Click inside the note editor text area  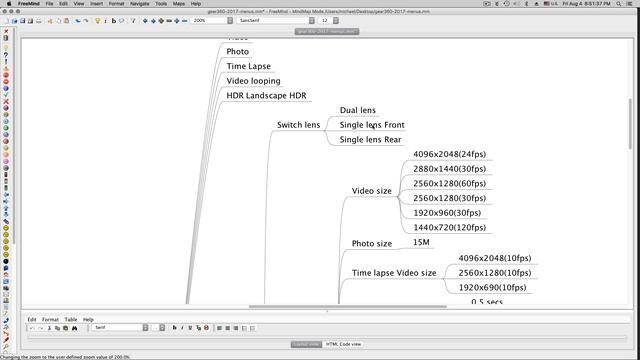click(x=327, y=338)
